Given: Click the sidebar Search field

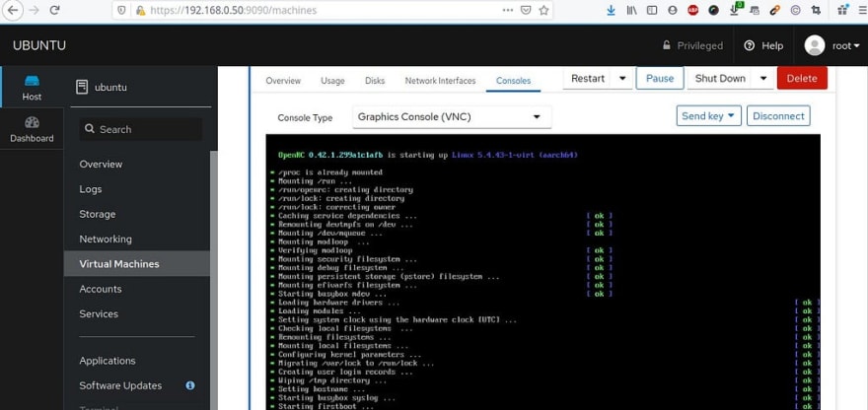Looking at the screenshot, I should pos(141,129).
